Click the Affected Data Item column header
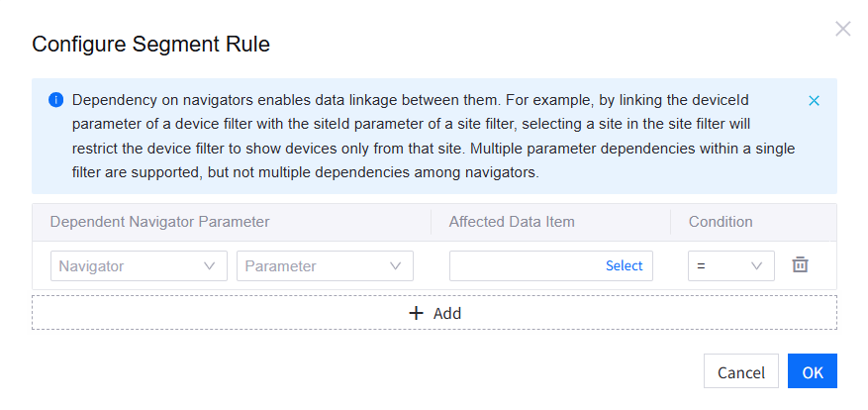This screenshot has height=410, width=868. (x=512, y=222)
